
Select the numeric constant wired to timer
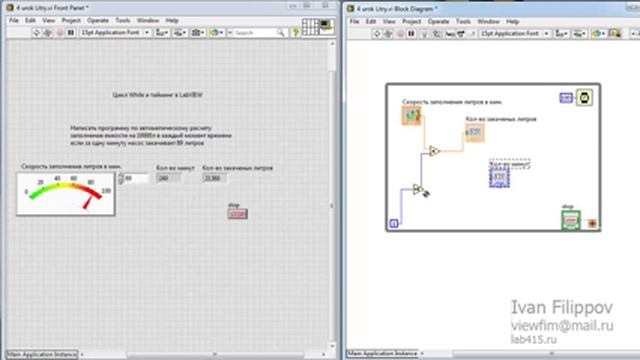566,98
